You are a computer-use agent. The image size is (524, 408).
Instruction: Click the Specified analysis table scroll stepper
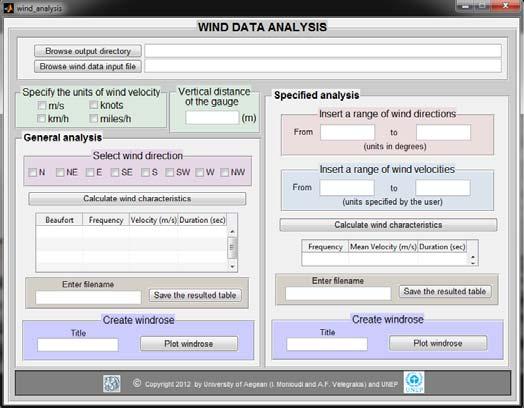coord(473,260)
